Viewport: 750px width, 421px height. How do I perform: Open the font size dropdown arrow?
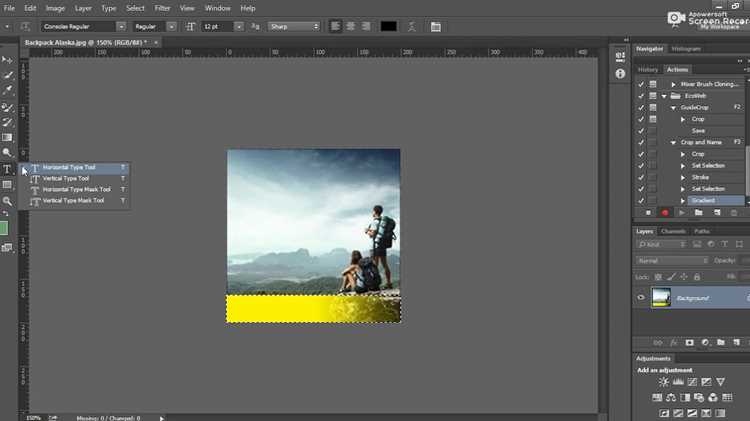pos(239,27)
